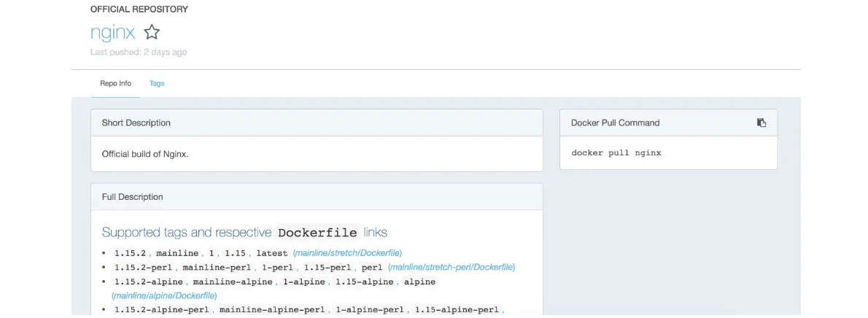Image resolution: width=868 pixels, height=318 pixels.
Task: Open the mainline/stretch/Dockerfile link
Action: tap(347, 252)
